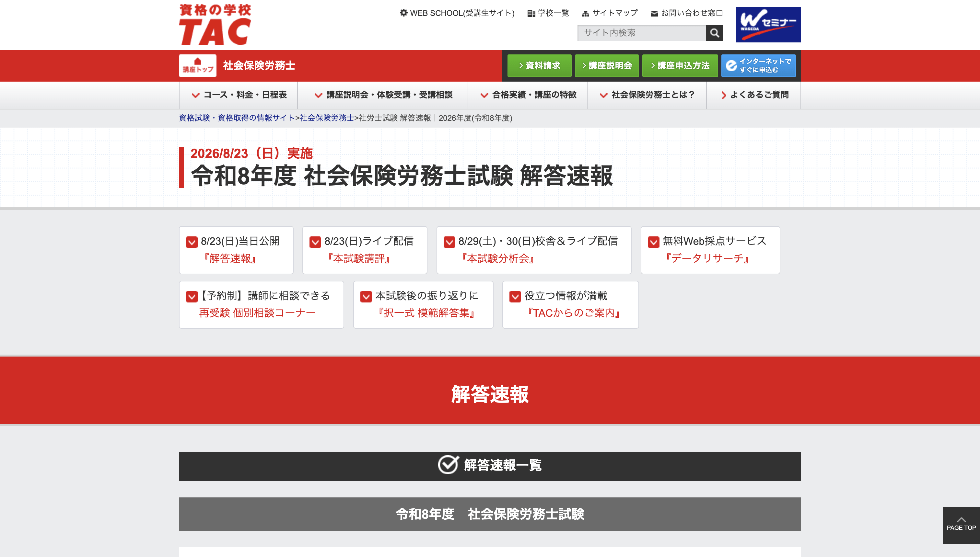
Task: Click red arrow icon on 本試験講評 card
Action: pyautogui.click(x=315, y=242)
